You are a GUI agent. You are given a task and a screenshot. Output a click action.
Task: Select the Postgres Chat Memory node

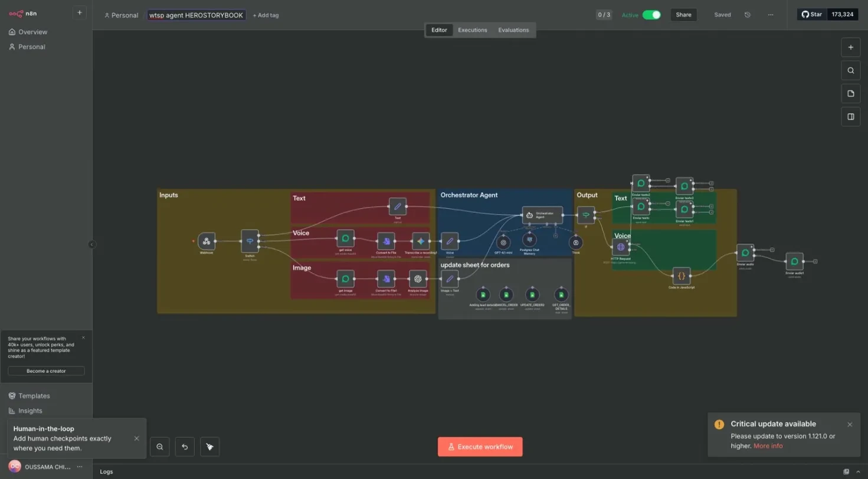529,239
